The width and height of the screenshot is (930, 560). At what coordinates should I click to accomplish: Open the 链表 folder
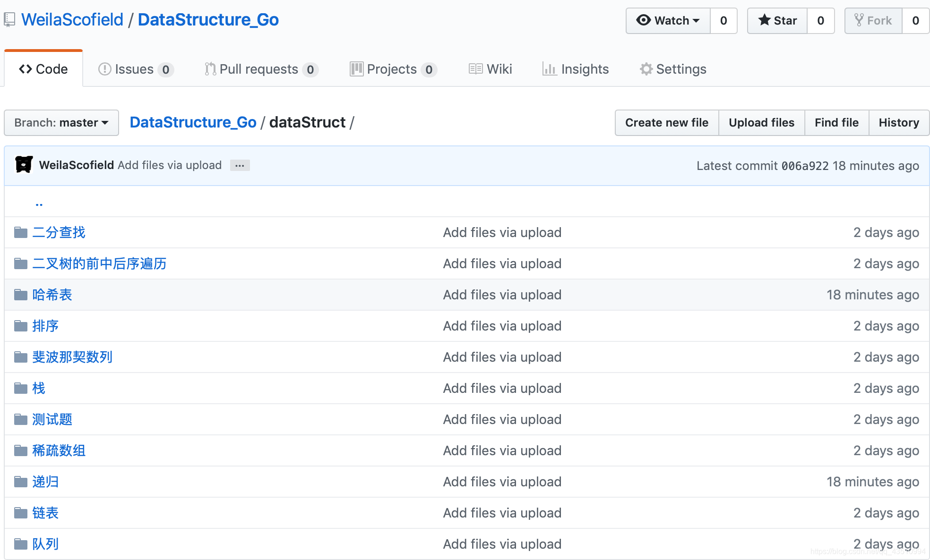coord(45,513)
